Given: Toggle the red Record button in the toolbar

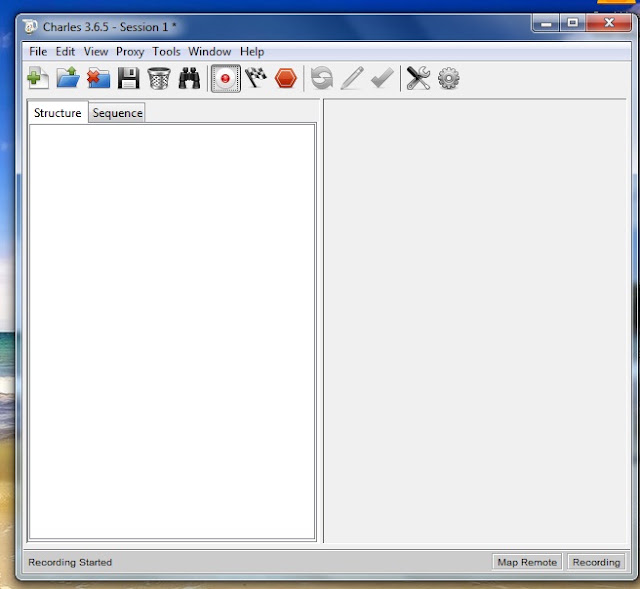Looking at the screenshot, I should pyautogui.click(x=225, y=78).
